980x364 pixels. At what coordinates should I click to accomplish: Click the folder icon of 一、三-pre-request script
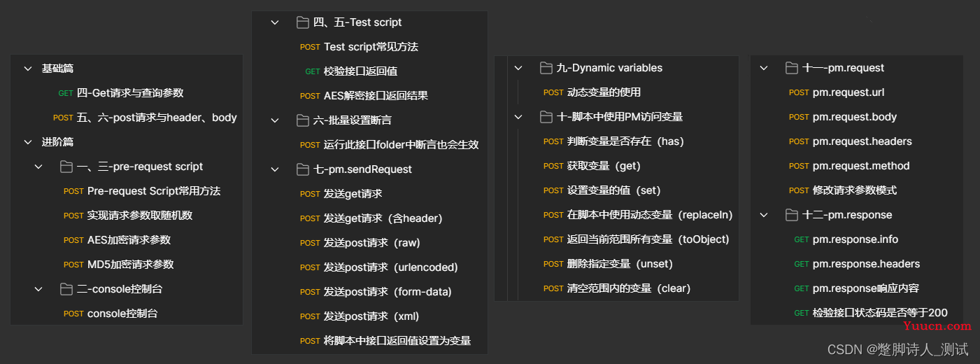coord(66,167)
